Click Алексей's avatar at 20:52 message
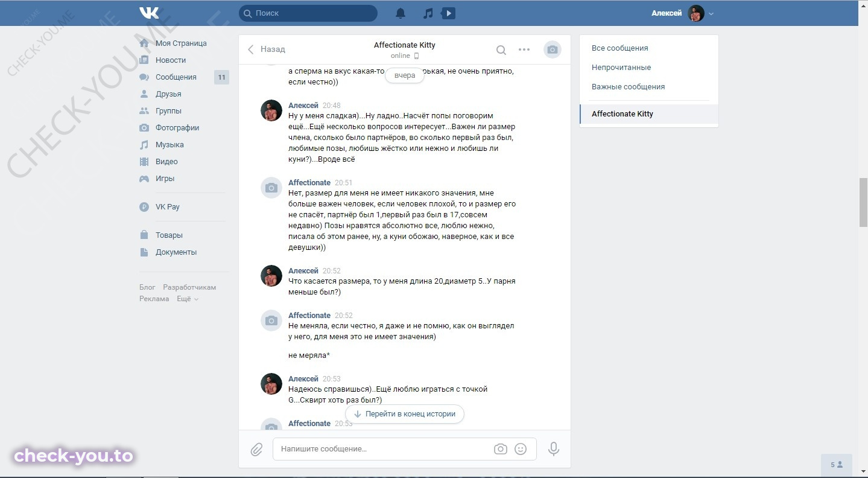This screenshot has width=868, height=478. [271, 276]
